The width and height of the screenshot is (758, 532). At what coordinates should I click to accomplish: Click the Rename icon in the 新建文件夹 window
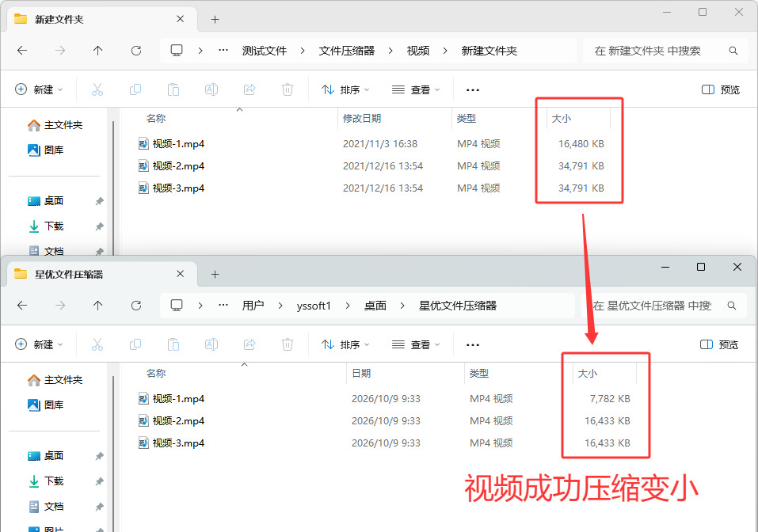tap(211, 89)
